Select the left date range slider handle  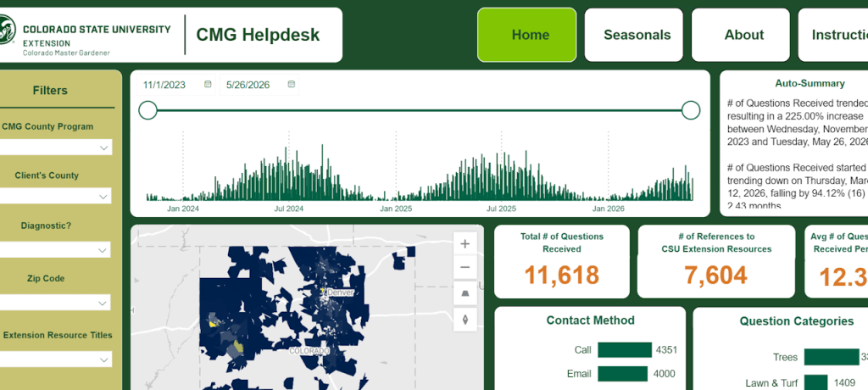point(147,110)
